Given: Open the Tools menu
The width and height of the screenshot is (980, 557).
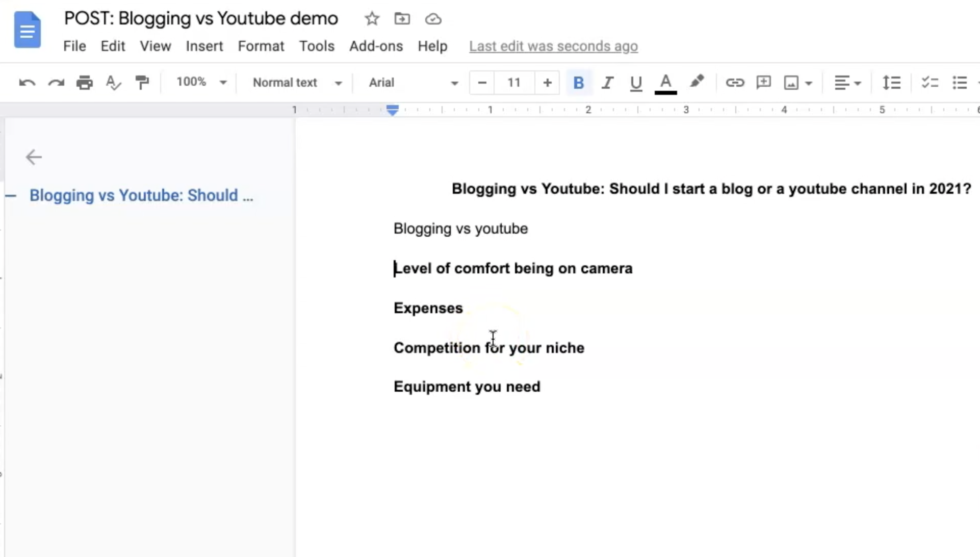Looking at the screenshot, I should pyautogui.click(x=317, y=46).
